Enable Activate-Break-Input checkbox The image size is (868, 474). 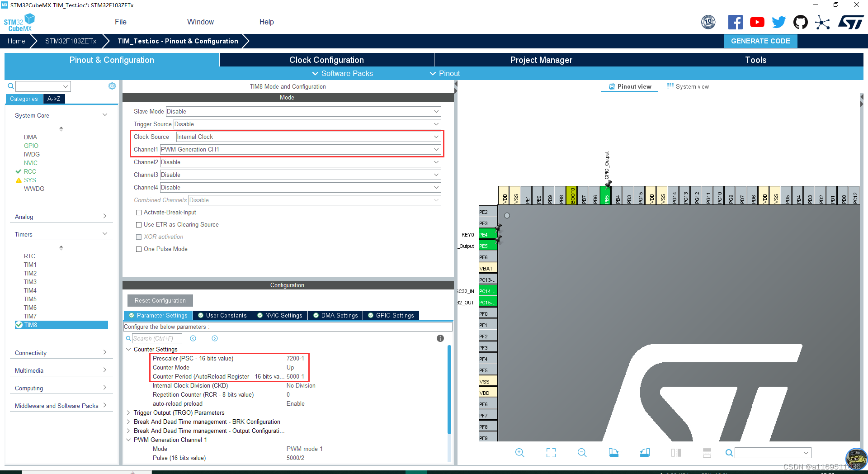point(139,213)
